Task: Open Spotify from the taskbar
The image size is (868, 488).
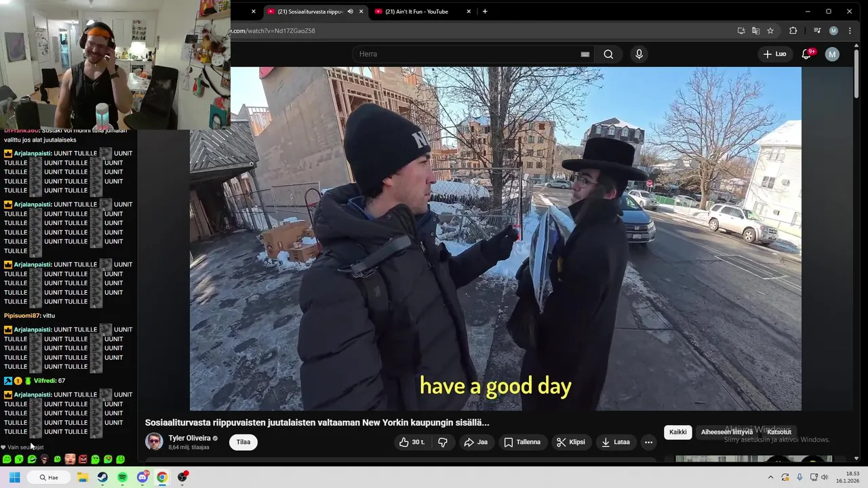Action: tap(122, 477)
